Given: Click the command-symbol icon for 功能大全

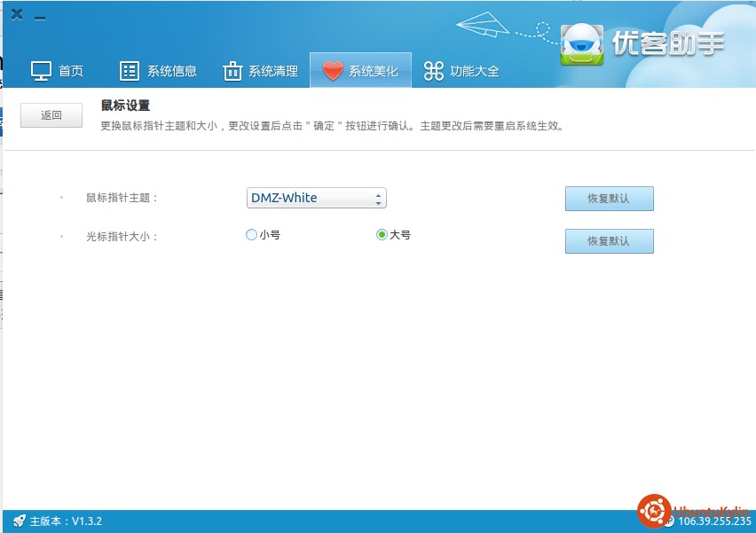Looking at the screenshot, I should [x=433, y=71].
